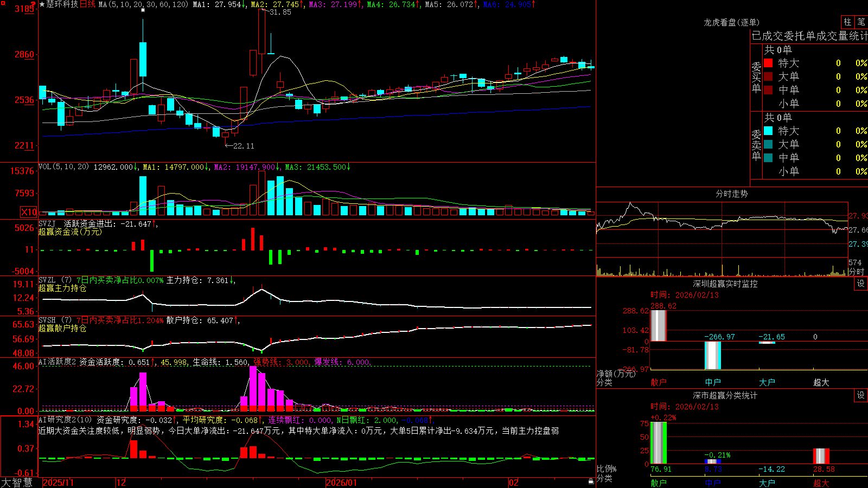The width and height of the screenshot is (868, 488).
Task: Click the 爆发线: 6.000 label
Action: click(x=343, y=362)
